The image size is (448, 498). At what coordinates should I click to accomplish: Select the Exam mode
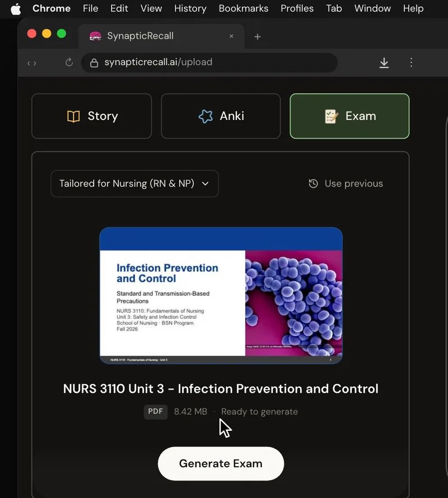(349, 117)
